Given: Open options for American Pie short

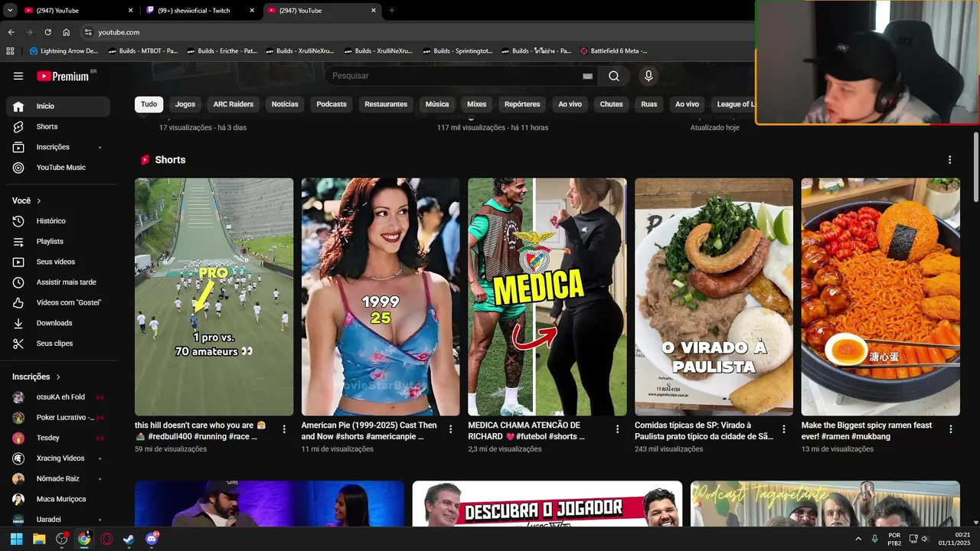Looking at the screenshot, I should point(450,429).
